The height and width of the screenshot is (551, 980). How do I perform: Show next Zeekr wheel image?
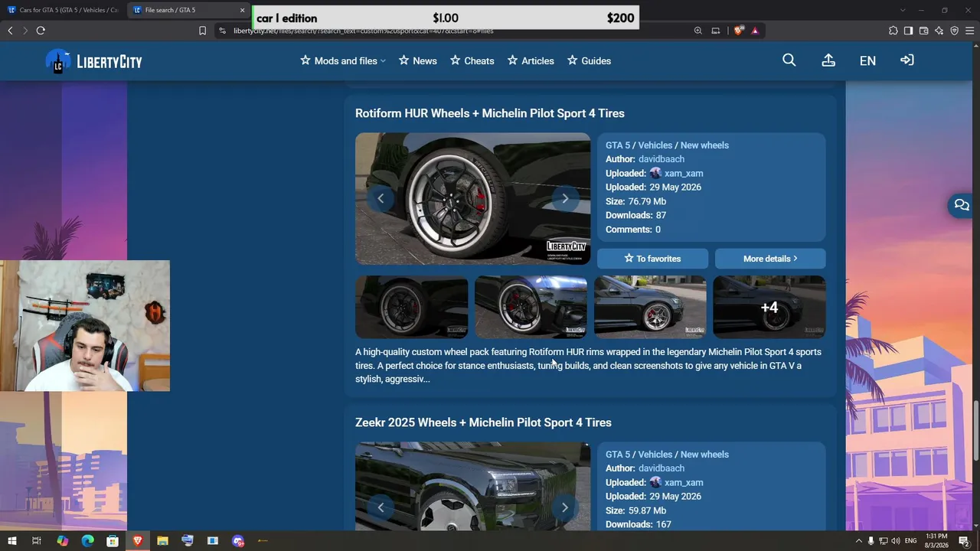tap(565, 507)
